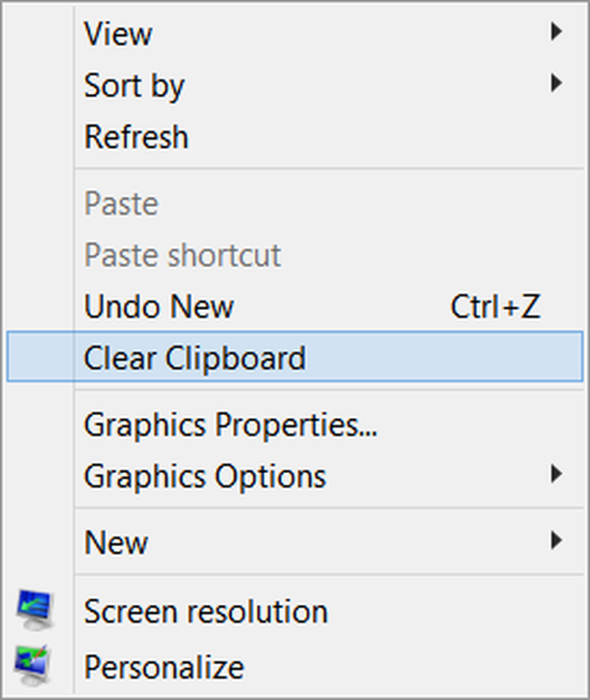Expand the Graphics Options submenu arrow
The width and height of the screenshot is (590, 700).
(x=556, y=475)
